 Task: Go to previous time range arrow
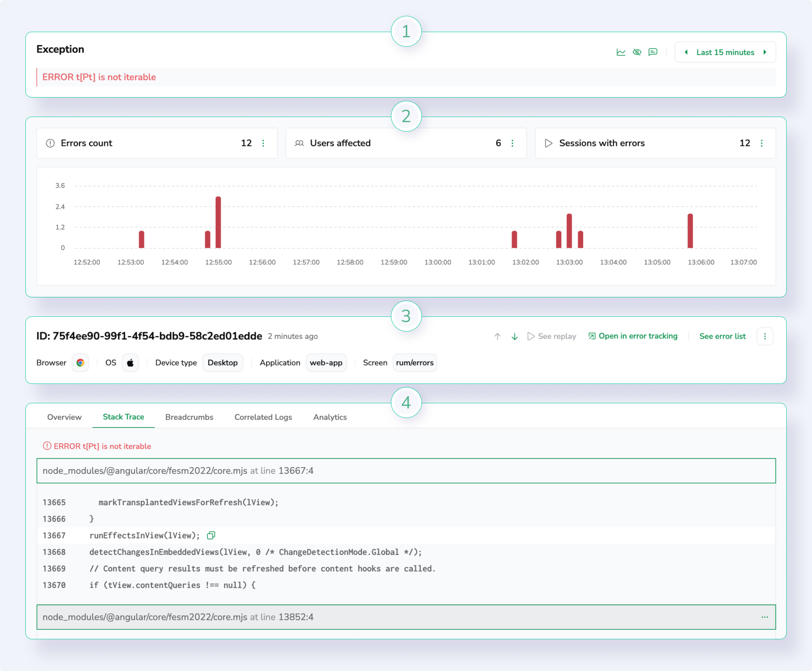pos(686,52)
